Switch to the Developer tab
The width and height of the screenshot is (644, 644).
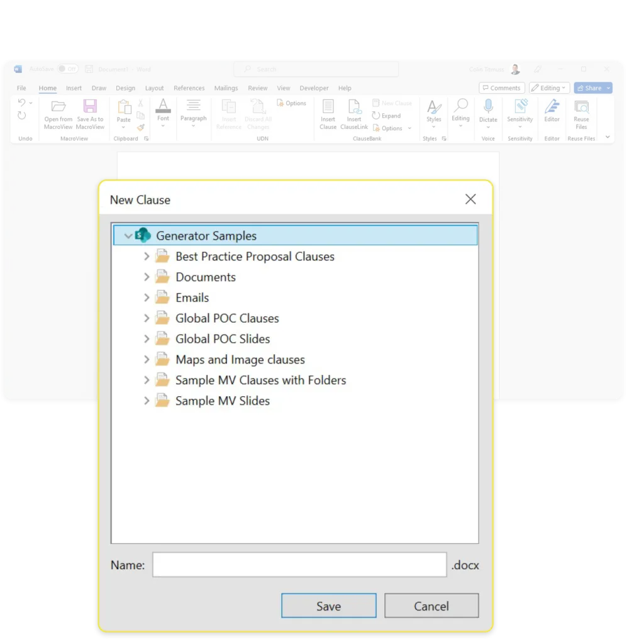(314, 88)
